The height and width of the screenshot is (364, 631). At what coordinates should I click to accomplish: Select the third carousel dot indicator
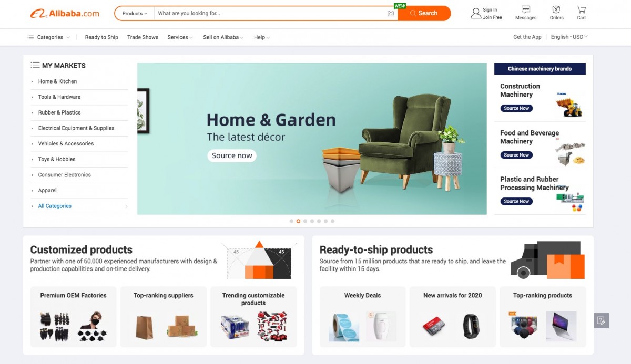(305, 221)
